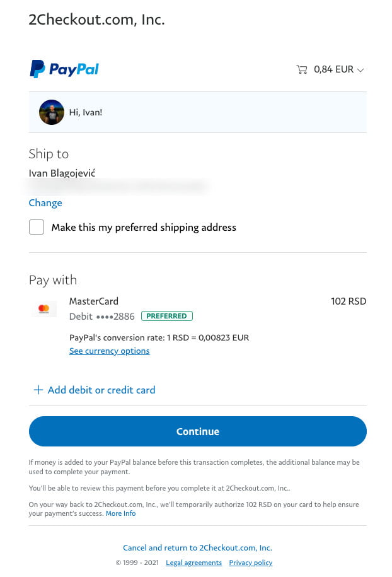Image resolution: width=392 pixels, height=577 pixels.
Task: Click the plus icon to add a card
Action: 38,390
